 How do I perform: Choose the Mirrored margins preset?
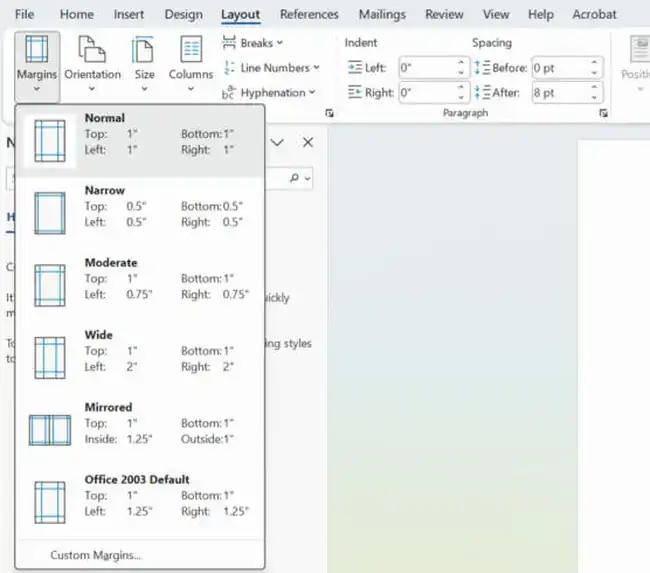(140, 430)
